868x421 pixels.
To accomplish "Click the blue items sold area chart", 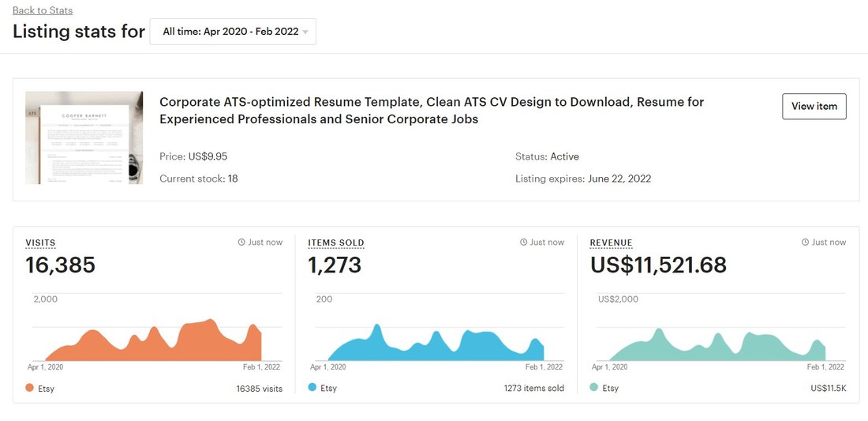I will point(436,343).
